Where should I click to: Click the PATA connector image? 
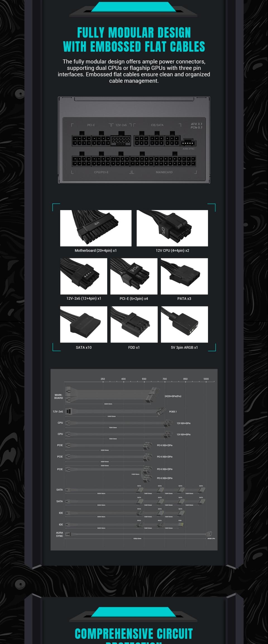184,276
